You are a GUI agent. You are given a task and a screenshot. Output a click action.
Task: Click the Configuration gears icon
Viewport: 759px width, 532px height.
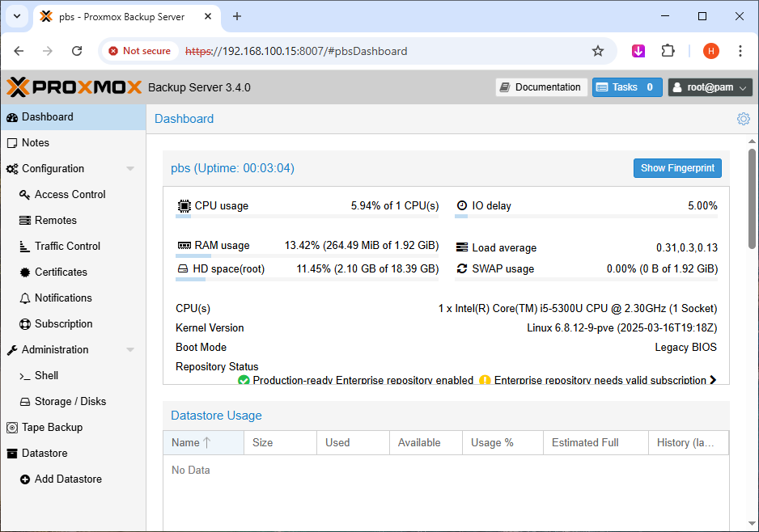point(12,169)
